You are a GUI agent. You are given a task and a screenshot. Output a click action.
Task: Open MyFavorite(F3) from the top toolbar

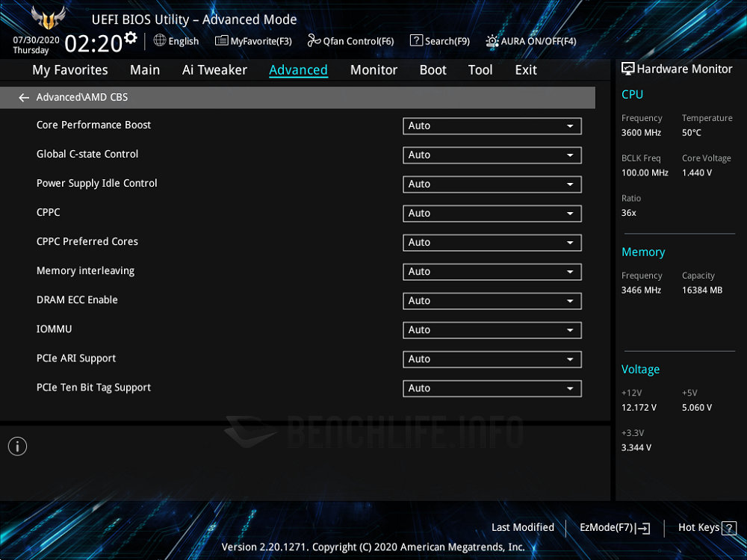253,41
